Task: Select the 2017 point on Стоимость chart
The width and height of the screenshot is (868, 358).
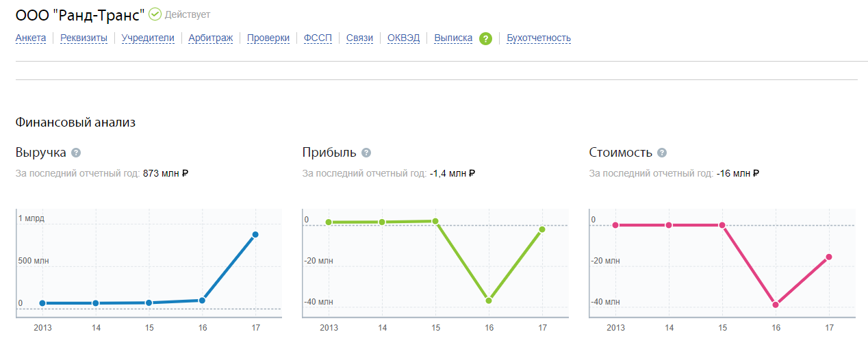Action: [829, 257]
